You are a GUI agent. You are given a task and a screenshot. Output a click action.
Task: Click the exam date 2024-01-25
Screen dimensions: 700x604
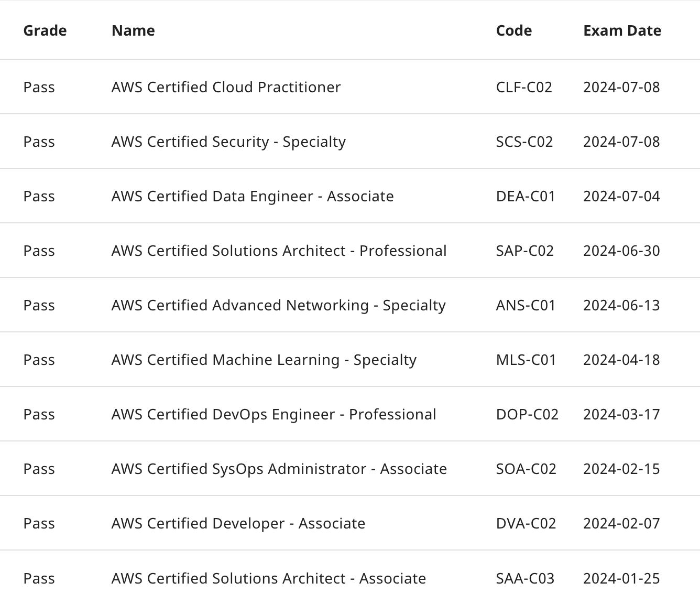pyautogui.click(x=622, y=578)
